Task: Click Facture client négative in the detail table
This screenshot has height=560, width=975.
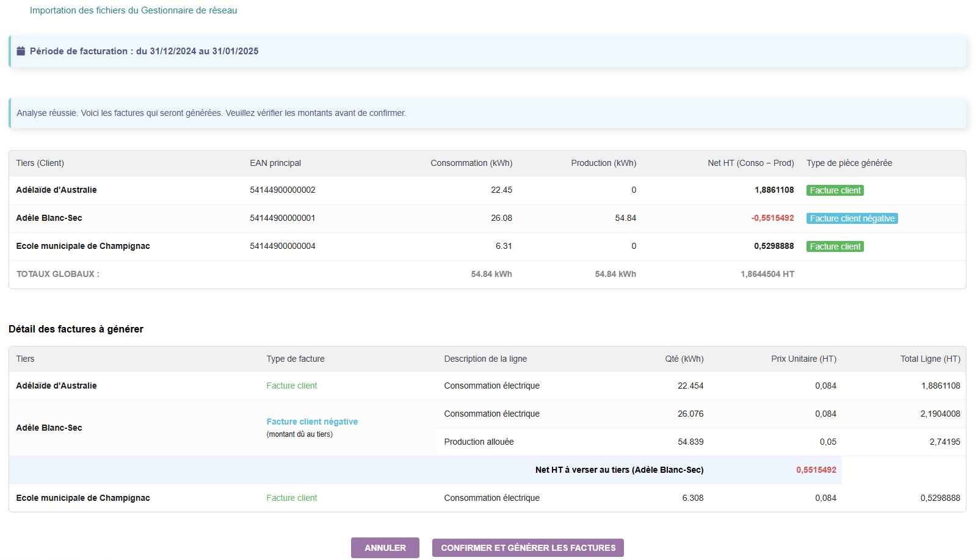Action: click(312, 422)
